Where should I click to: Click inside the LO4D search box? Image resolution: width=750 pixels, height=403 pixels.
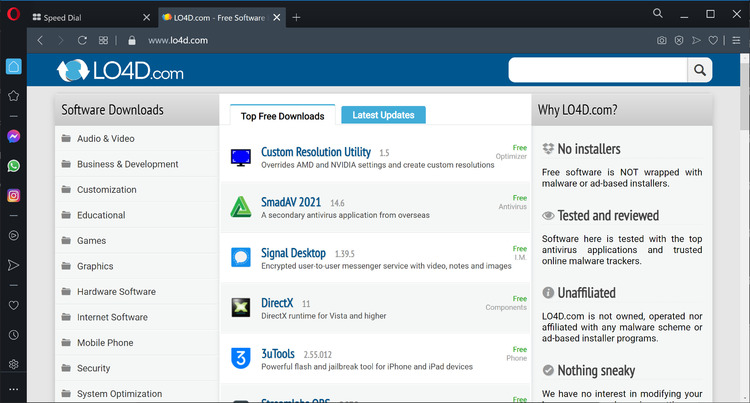coord(598,70)
